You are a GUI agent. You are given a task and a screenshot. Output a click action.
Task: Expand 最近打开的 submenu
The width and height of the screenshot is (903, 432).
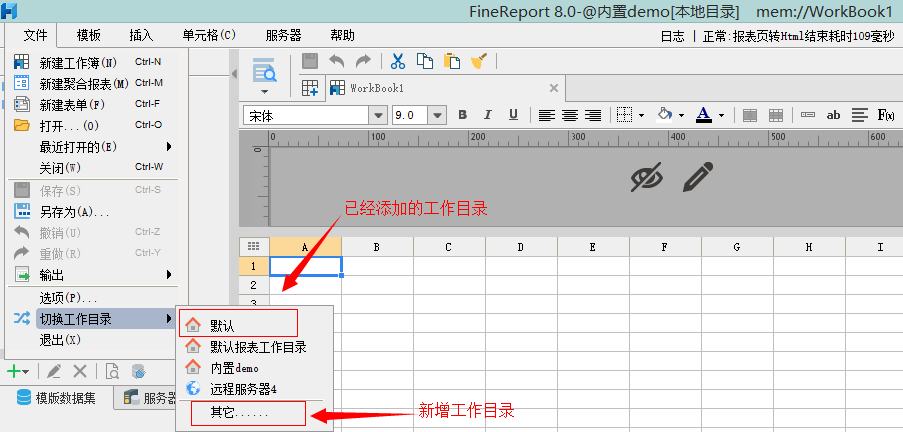(x=169, y=147)
